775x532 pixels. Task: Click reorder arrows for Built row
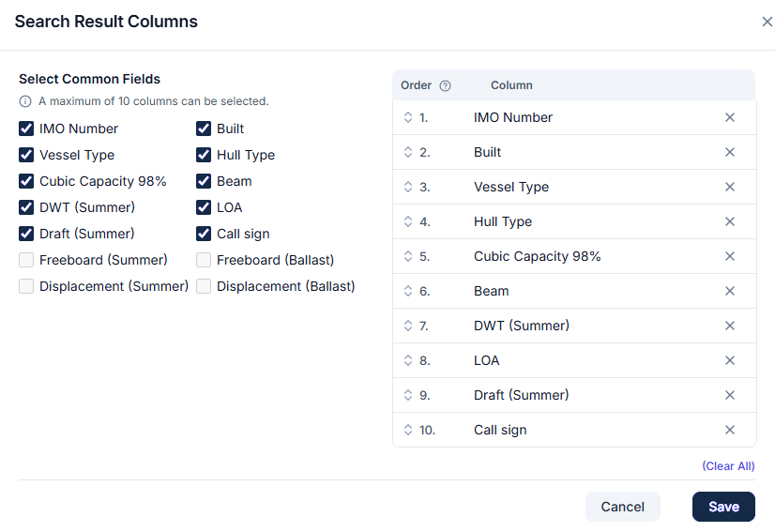pos(408,152)
